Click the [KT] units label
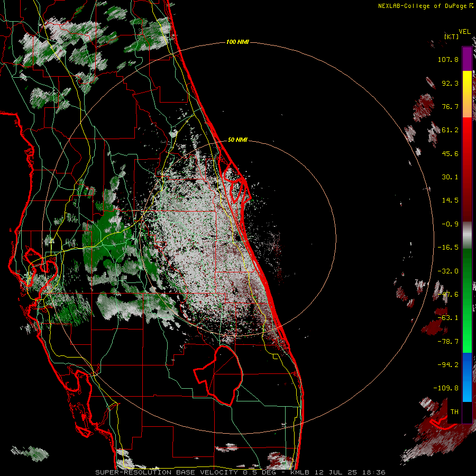 click(x=452, y=36)
